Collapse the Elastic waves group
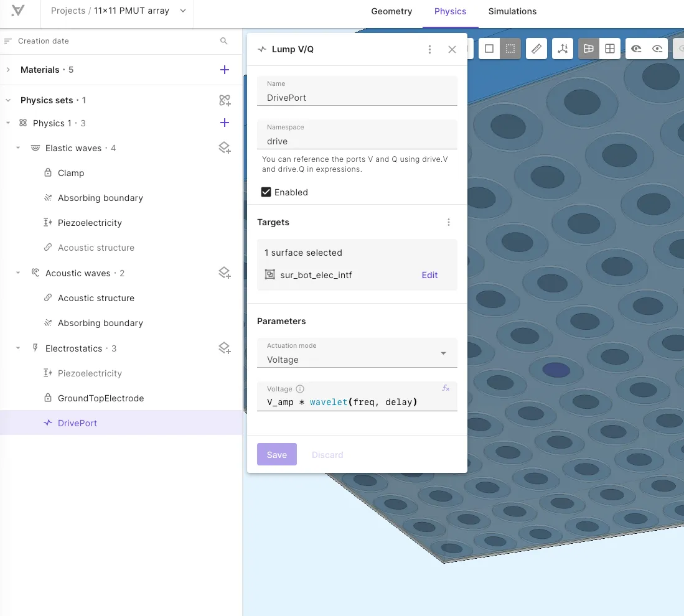 click(18, 148)
